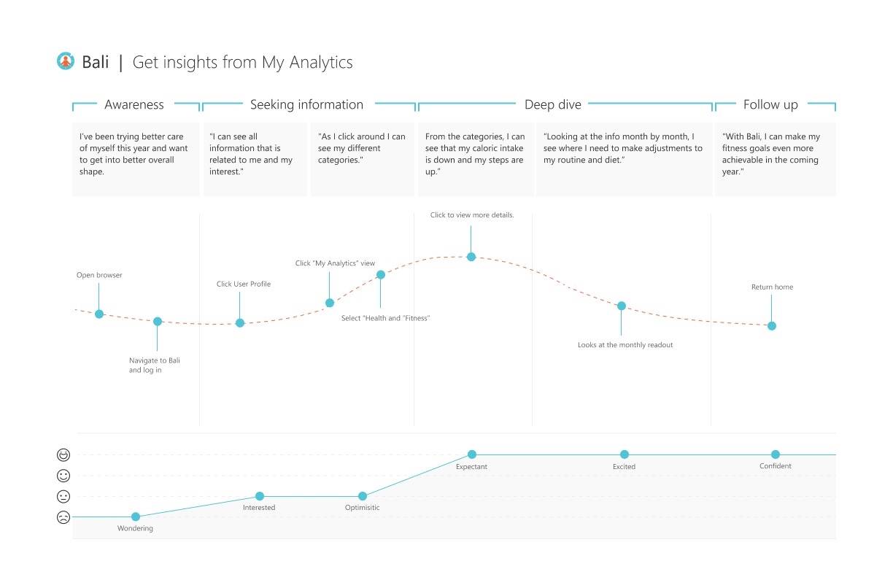Viewport: 893px width, 588px height.
Task: Click the Wondering emotion point
Action: tap(136, 517)
